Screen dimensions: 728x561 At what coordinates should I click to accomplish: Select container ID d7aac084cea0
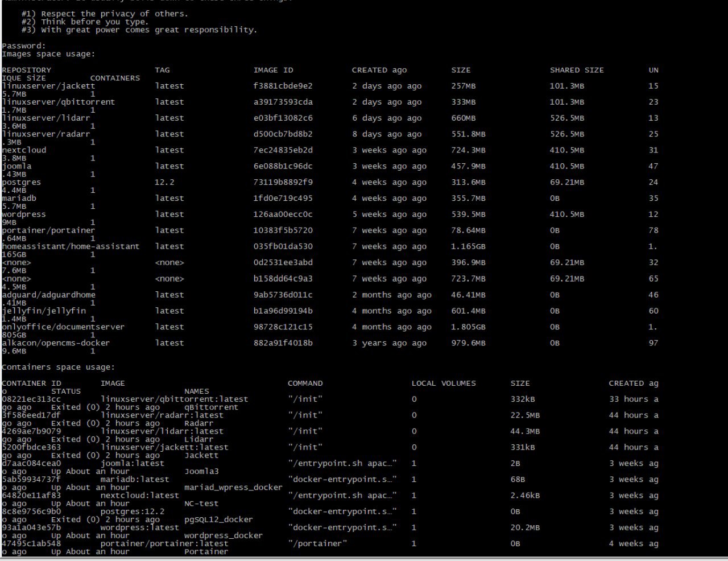(31, 464)
